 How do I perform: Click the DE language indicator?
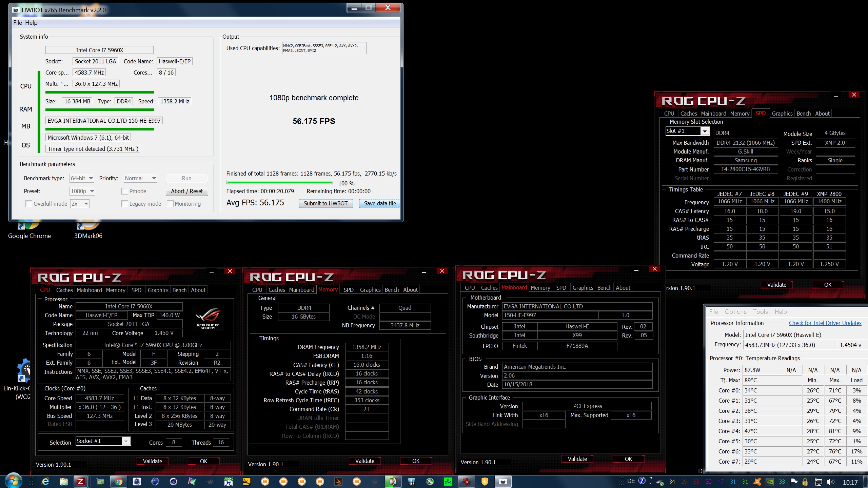[x=631, y=481]
